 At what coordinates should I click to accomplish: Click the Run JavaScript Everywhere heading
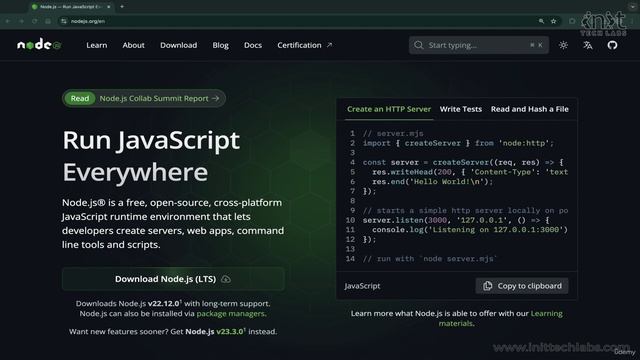click(151, 156)
